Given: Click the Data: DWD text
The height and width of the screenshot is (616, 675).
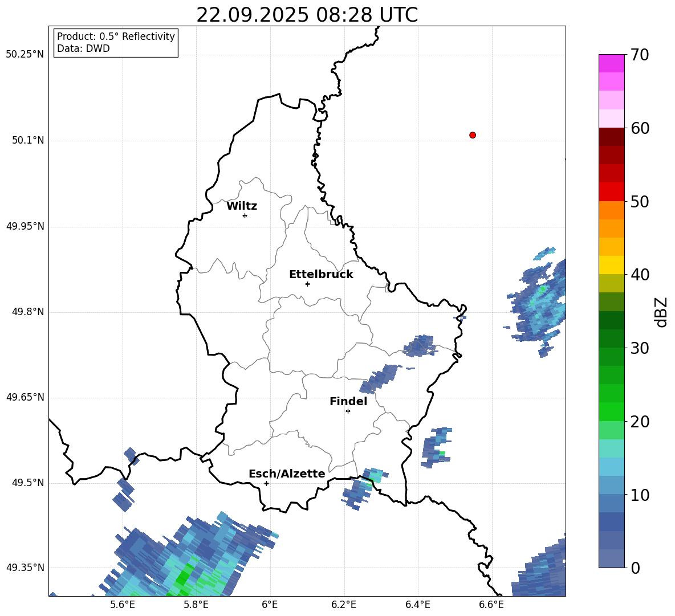Looking at the screenshot, I should coord(83,48).
